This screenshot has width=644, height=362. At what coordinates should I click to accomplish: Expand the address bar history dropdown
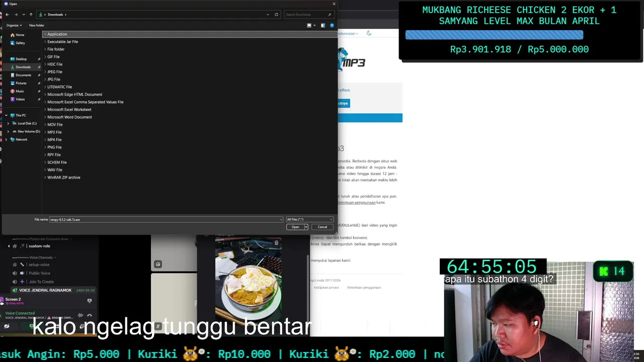[268, 15]
